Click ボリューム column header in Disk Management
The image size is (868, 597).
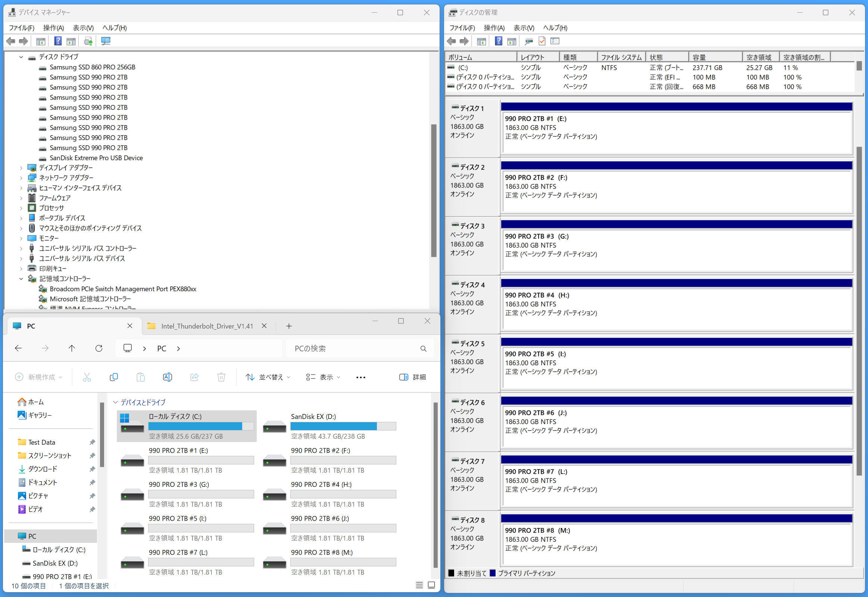point(481,57)
